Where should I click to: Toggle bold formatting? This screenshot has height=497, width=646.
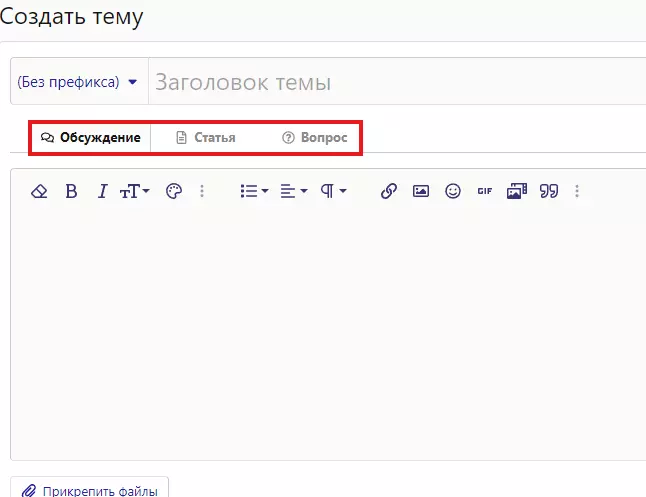[x=71, y=191]
